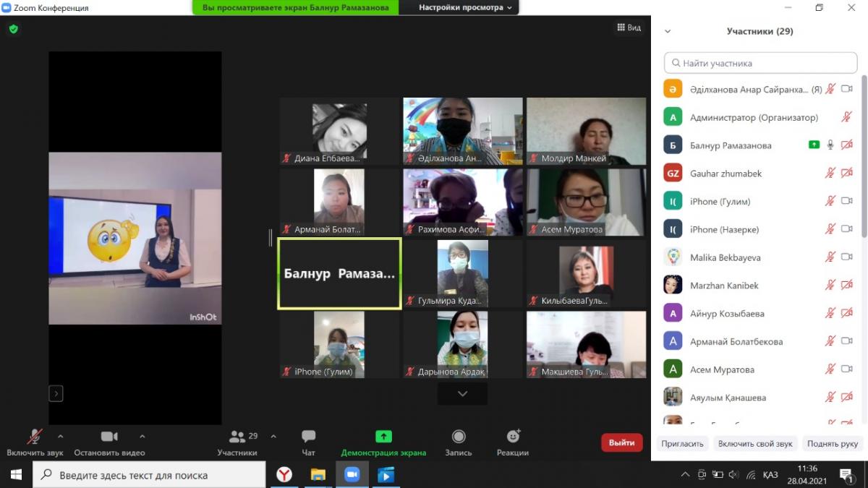Click the Поднять руку button
The height and width of the screenshot is (488, 868).
pyautogui.click(x=833, y=444)
